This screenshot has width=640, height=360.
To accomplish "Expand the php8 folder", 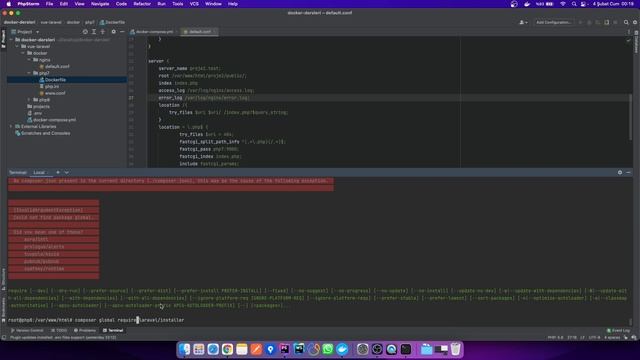I will tap(29, 100).
